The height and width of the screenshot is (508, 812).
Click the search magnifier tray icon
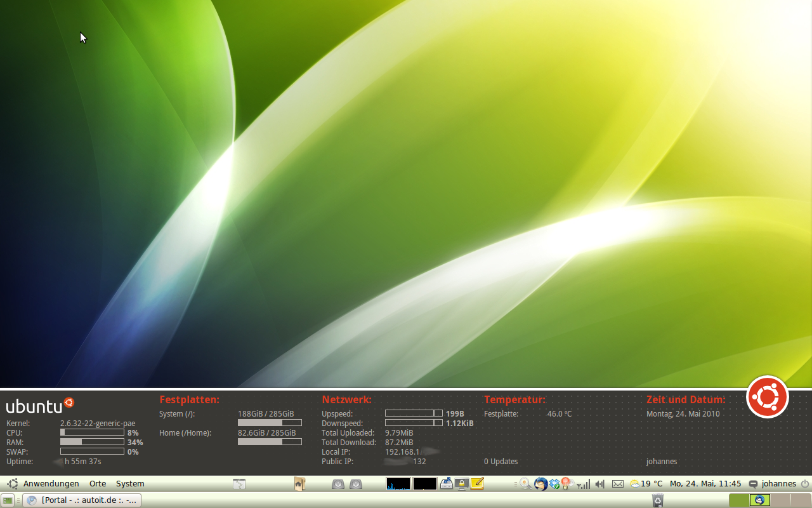tap(525, 484)
